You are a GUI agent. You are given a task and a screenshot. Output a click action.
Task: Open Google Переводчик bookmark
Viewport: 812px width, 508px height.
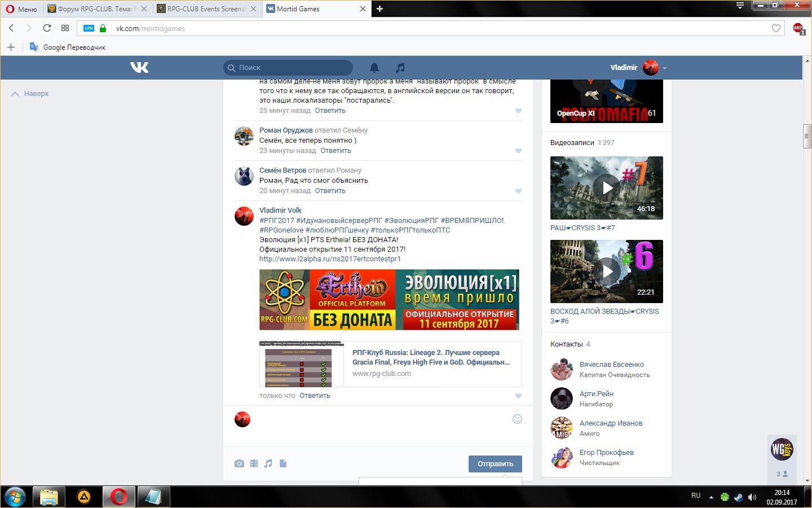tap(68, 47)
